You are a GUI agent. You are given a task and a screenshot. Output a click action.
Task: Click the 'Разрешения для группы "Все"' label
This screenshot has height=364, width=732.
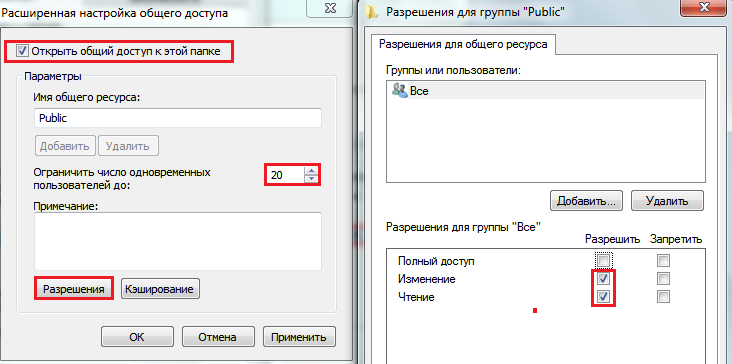463,227
